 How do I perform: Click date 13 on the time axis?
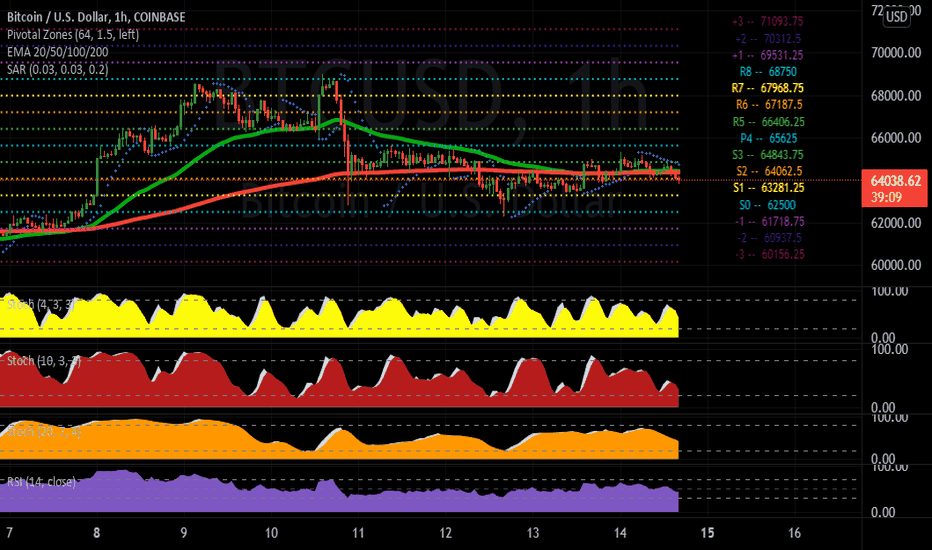pos(533,532)
